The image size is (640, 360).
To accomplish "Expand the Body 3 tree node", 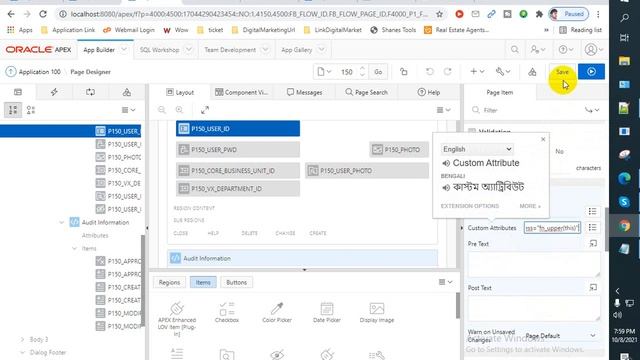I will point(22,340).
